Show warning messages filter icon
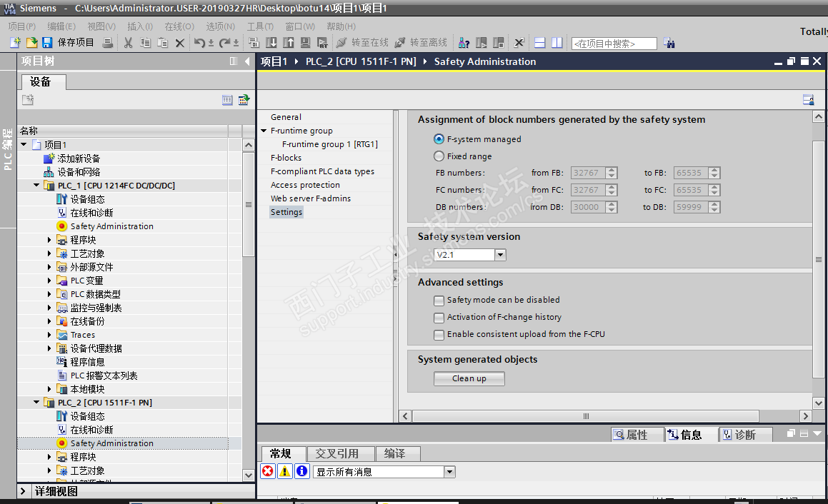This screenshot has height=504, width=828. 285,471
